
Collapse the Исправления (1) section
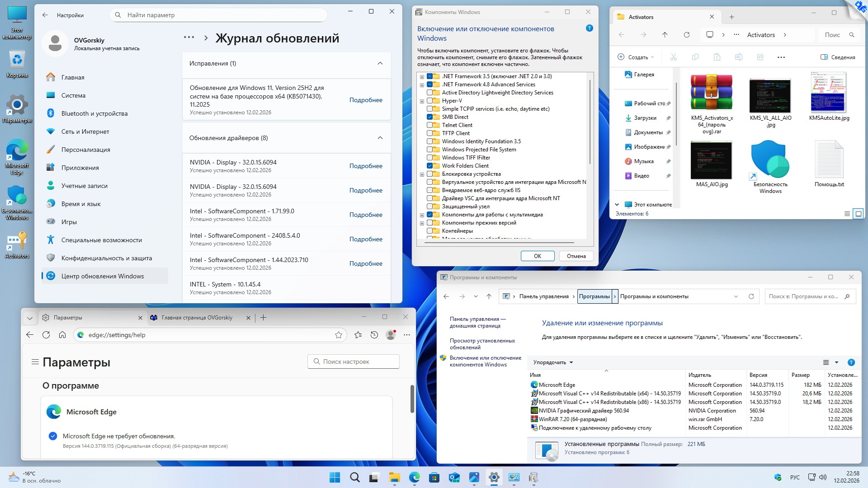click(380, 63)
